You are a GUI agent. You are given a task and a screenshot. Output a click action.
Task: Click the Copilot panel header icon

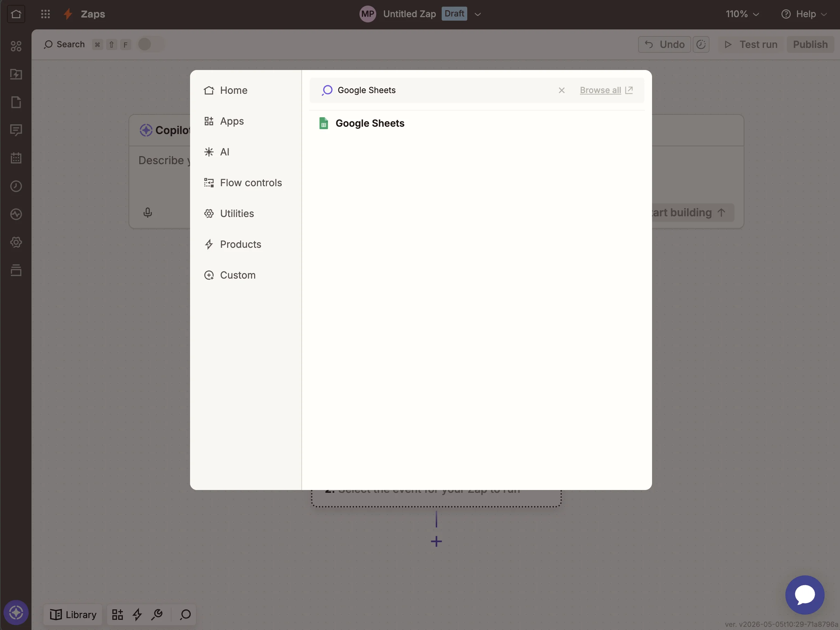coord(146,130)
